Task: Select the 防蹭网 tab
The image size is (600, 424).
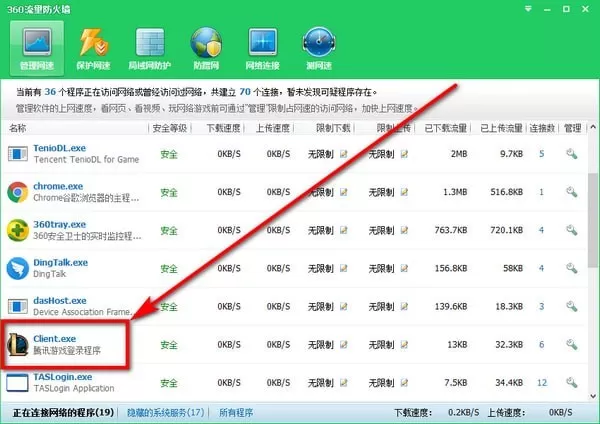Action: coord(206,48)
